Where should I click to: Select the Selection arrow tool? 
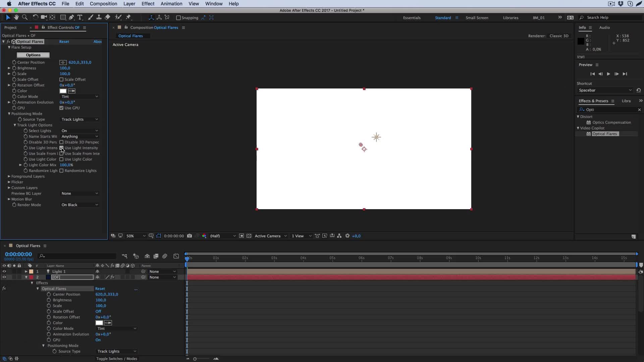tap(8, 17)
